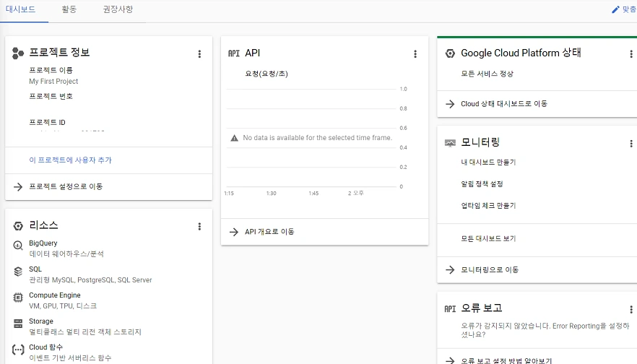Viewport: 637px width, 364px height.
Task: Click the 모니터링 chart icon
Action: point(450,143)
